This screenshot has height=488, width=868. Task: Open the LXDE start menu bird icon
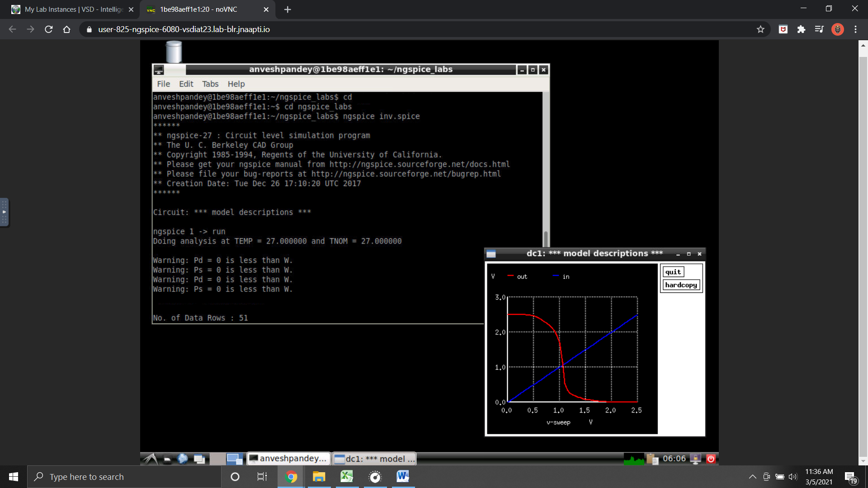pyautogui.click(x=151, y=459)
